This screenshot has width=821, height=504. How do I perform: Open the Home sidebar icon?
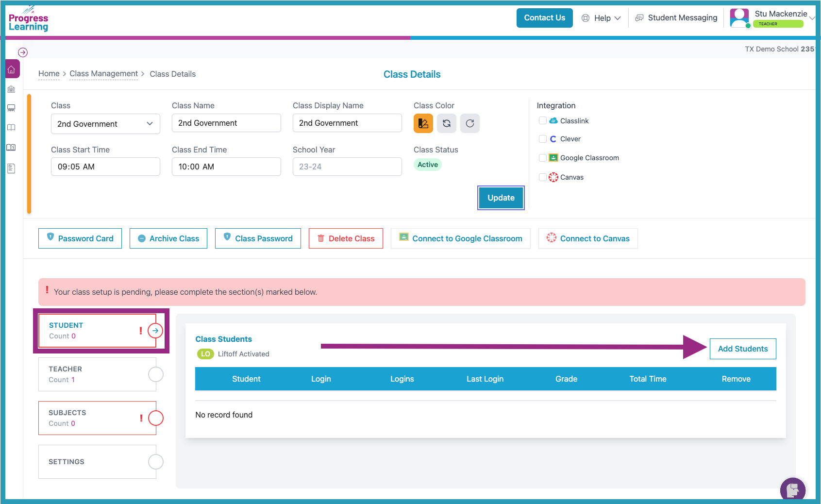tap(12, 69)
